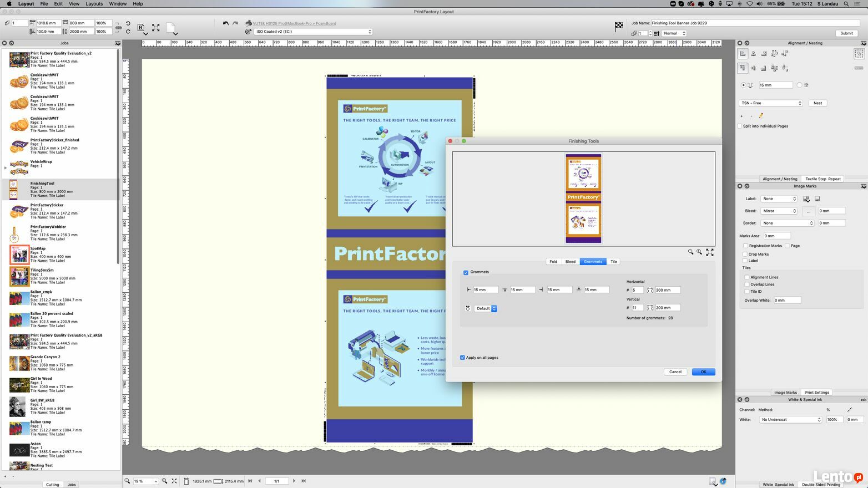This screenshot has width=868, height=488.
Task: Switch to the Print Settings tab
Action: [817, 393]
